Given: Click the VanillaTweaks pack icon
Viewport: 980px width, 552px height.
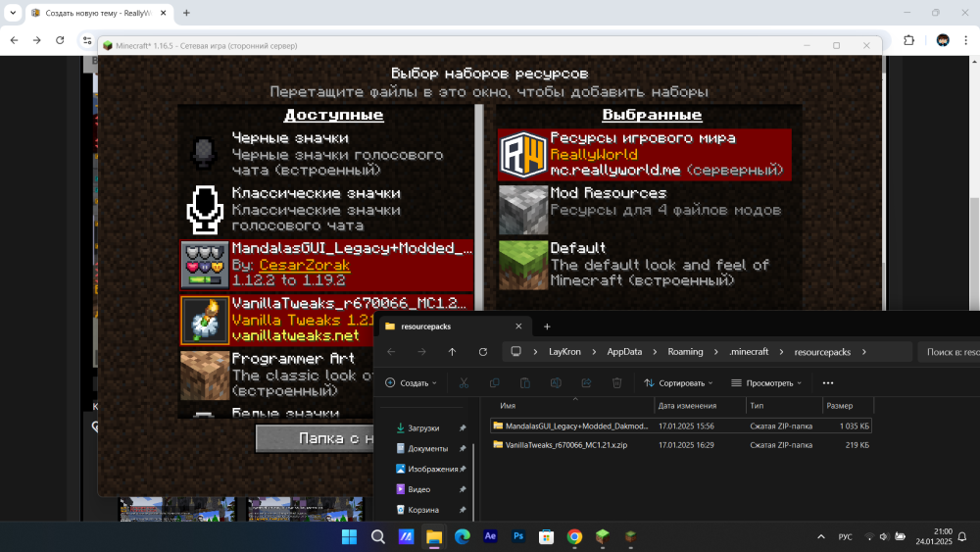Looking at the screenshot, I should coord(205,320).
